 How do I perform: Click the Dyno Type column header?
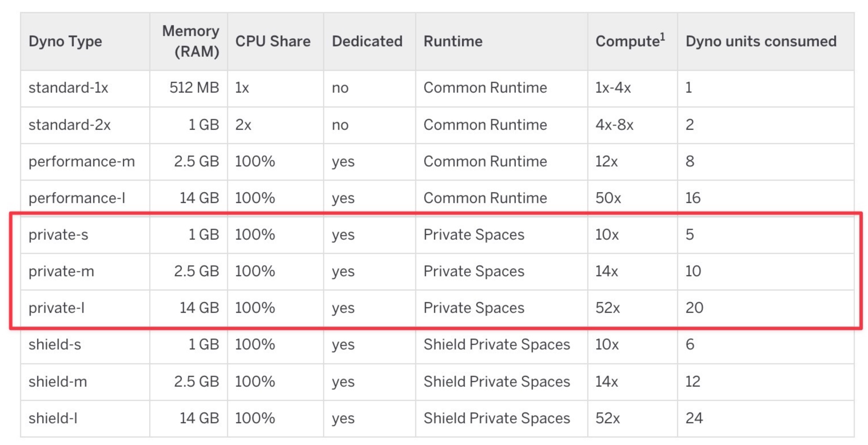tap(65, 41)
